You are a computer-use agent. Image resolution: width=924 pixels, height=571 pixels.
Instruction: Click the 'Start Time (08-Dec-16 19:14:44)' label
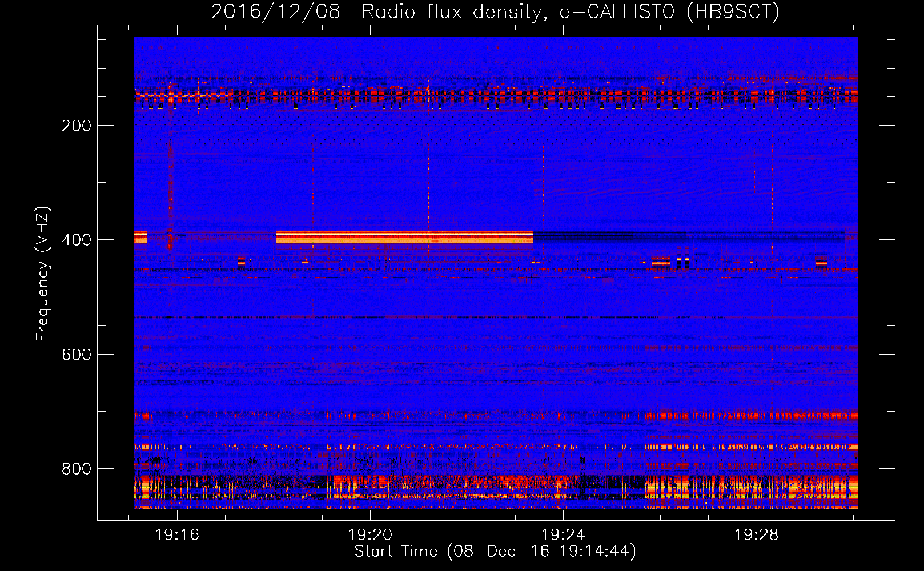click(495, 552)
